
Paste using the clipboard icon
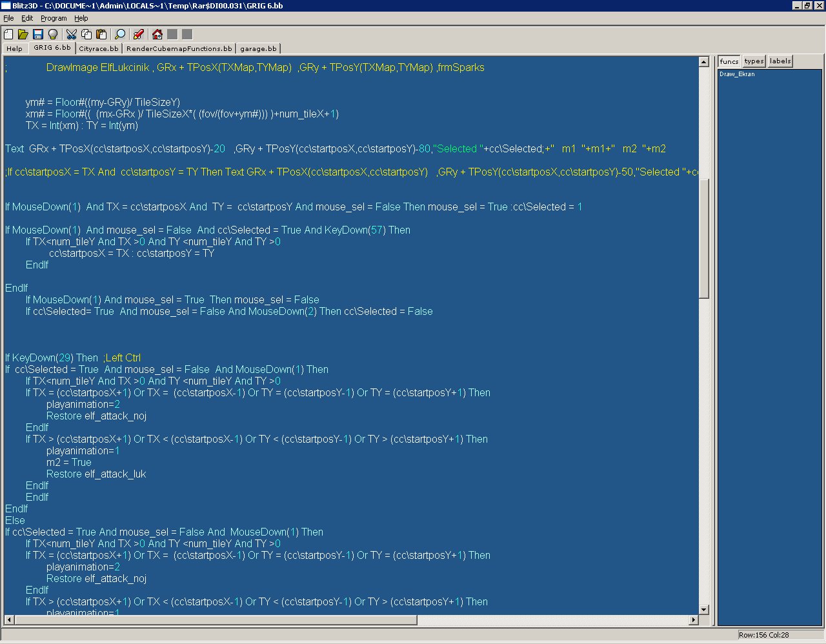pyautogui.click(x=101, y=34)
